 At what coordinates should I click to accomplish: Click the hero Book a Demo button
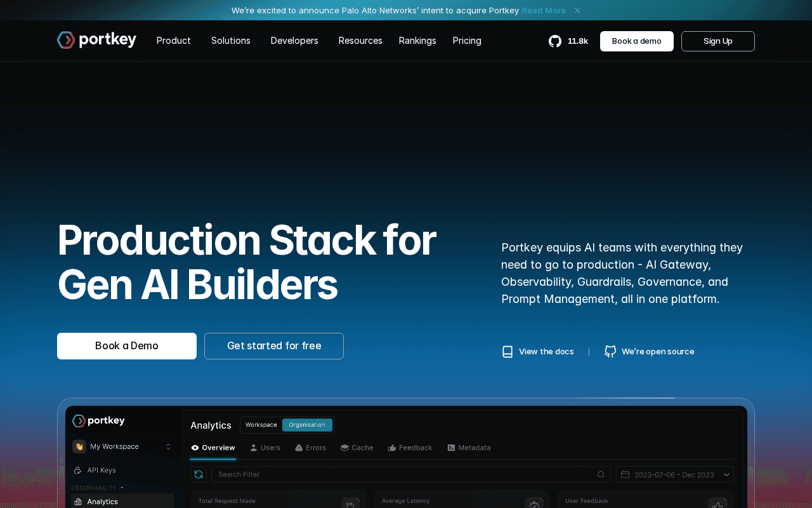pyautogui.click(x=127, y=346)
